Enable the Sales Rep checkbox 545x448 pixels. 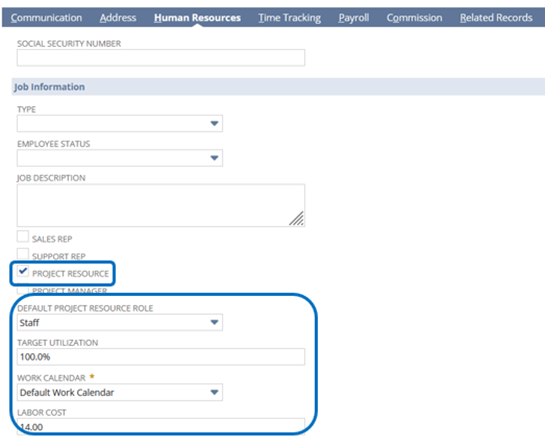click(x=23, y=236)
